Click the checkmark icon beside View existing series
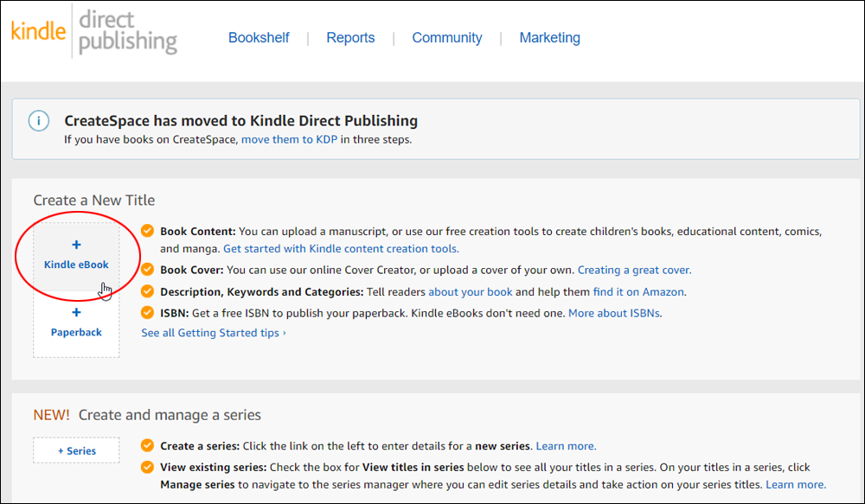 147,467
